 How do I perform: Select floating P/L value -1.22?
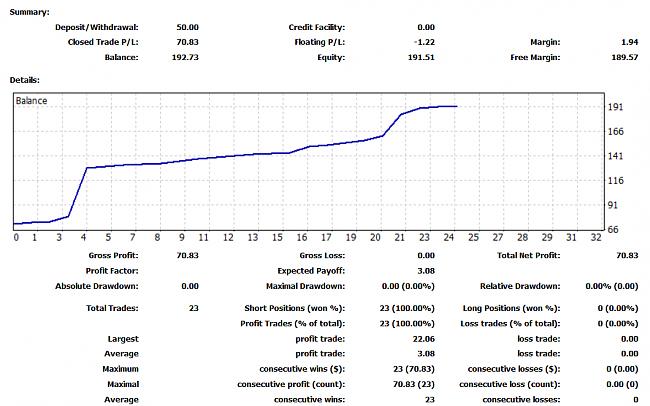pos(424,42)
